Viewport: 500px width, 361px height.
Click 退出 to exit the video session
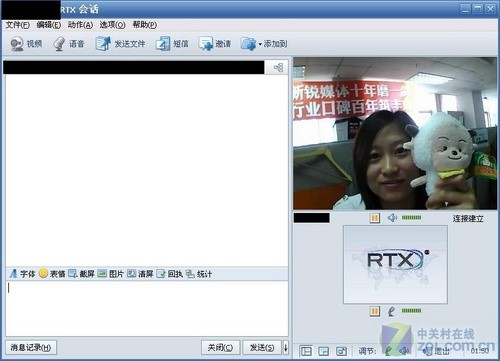coord(436,351)
